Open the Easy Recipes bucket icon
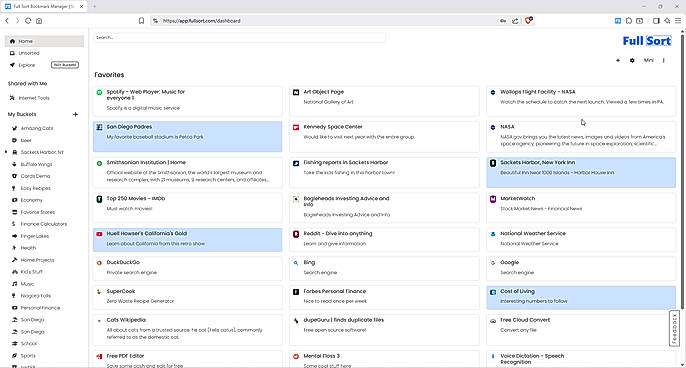 14,188
